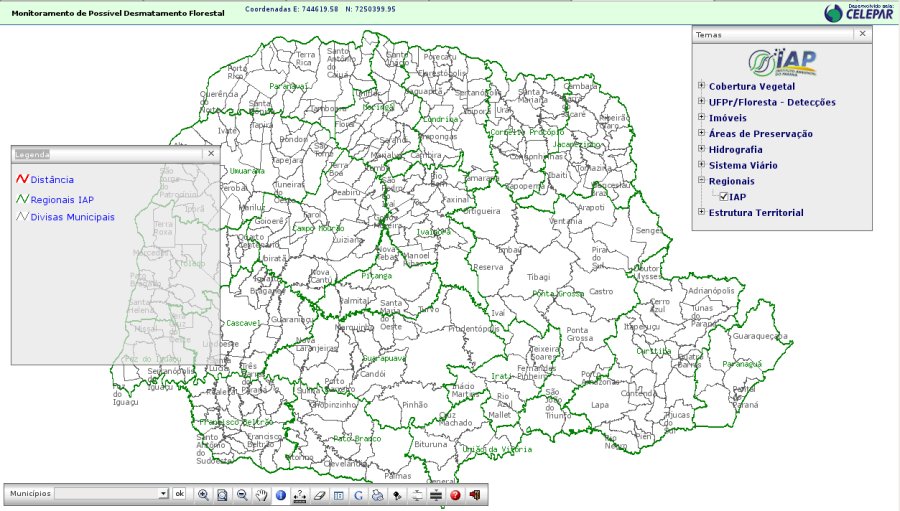
Task: Activate the pan hand tool
Action: coord(261,494)
